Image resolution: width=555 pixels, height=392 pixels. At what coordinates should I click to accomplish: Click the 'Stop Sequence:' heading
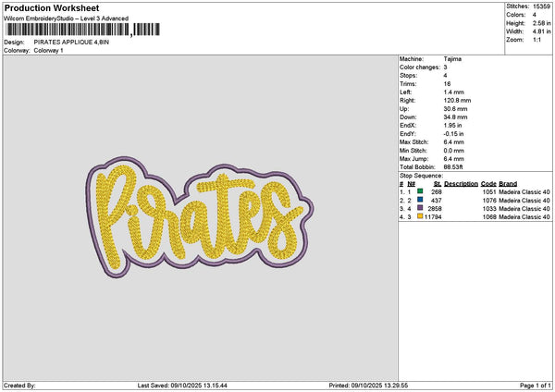[421, 176]
